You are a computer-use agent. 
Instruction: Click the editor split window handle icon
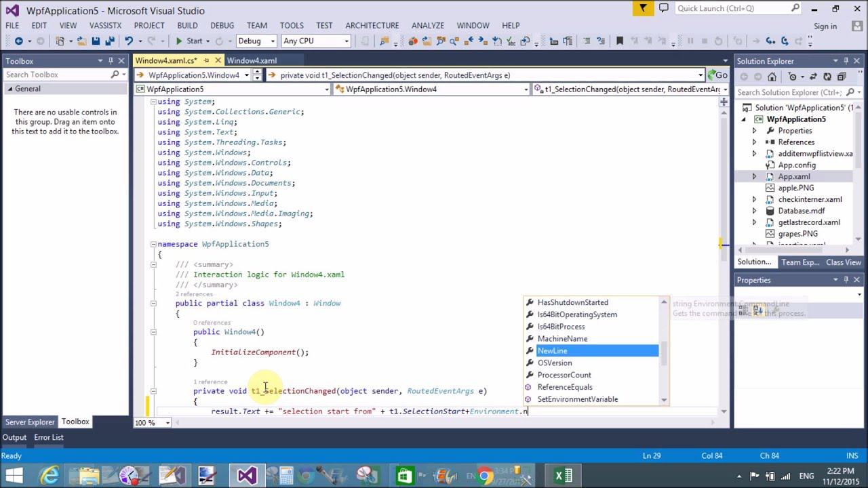tap(724, 102)
